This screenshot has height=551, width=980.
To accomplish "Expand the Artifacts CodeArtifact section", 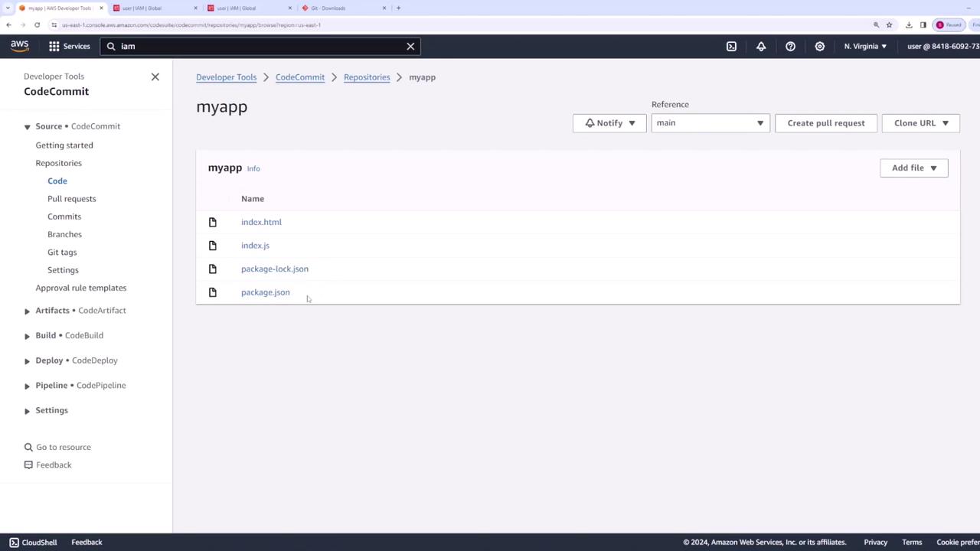I will point(27,311).
